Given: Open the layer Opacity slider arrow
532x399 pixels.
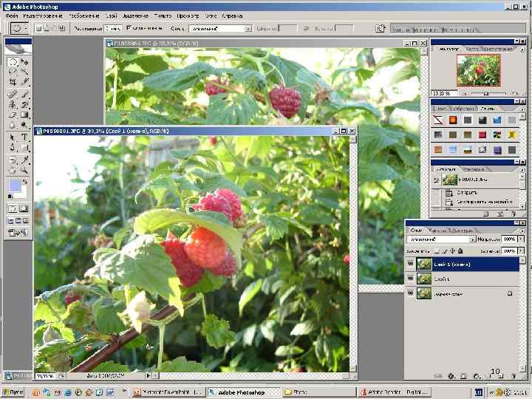Looking at the screenshot, I should click(x=521, y=239).
